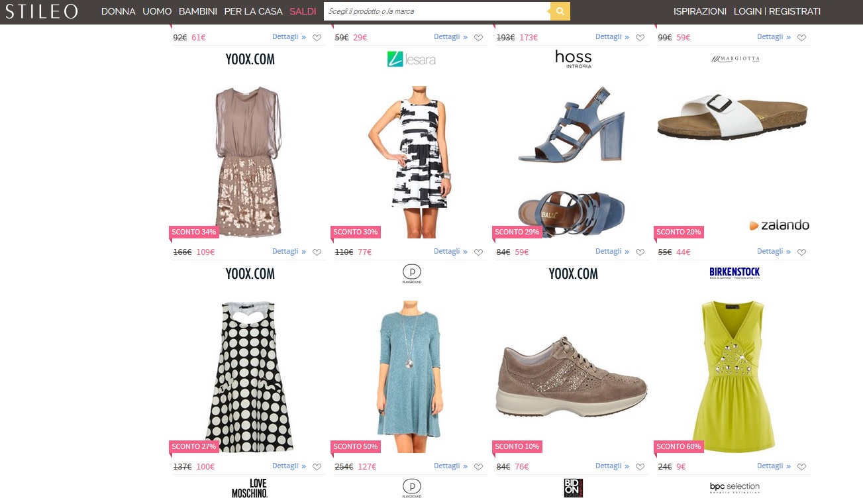Click the 127€ sale price
The width and height of the screenshot is (863, 504).
[367, 466]
